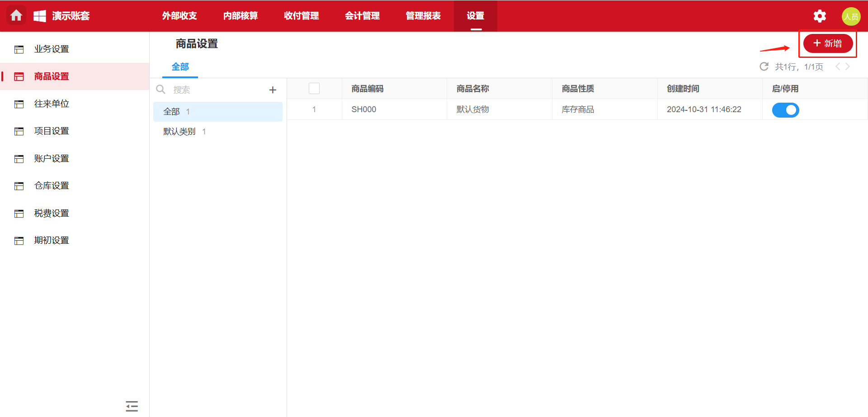Click the user avatar icon
Viewport: 868px width, 417px height.
click(x=850, y=16)
